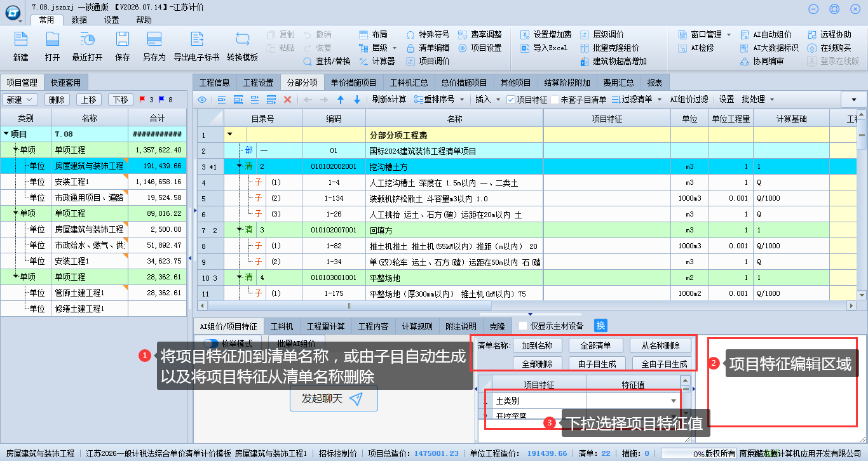
Task: Click 项目调价 project price adjustment
Action: (428, 61)
